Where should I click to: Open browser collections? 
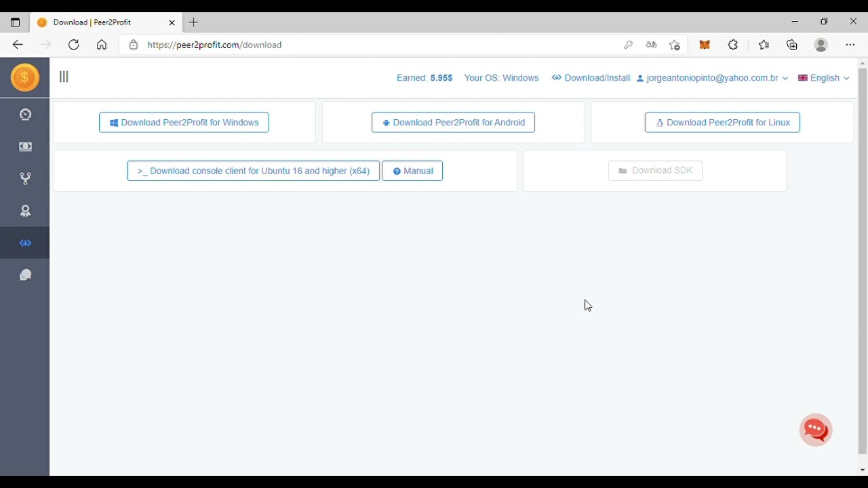click(x=792, y=45)
